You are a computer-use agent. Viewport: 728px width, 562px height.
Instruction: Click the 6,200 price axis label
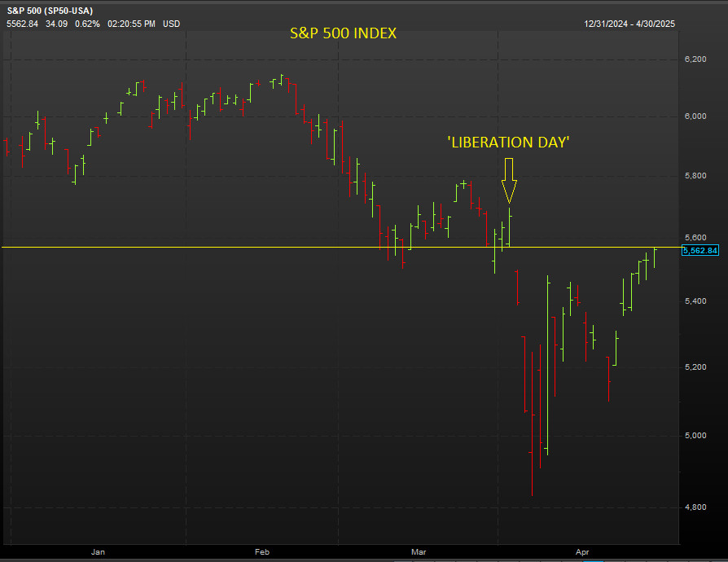[x=695, y=59]
